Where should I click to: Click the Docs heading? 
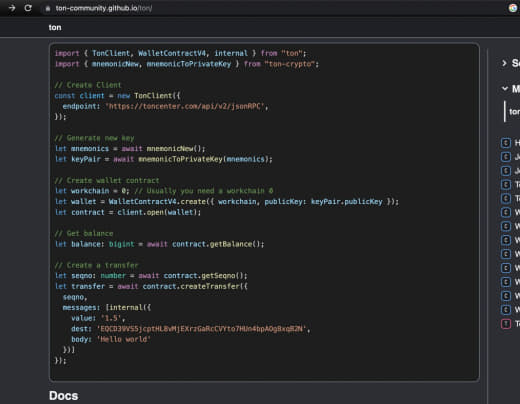click(63, 396)
